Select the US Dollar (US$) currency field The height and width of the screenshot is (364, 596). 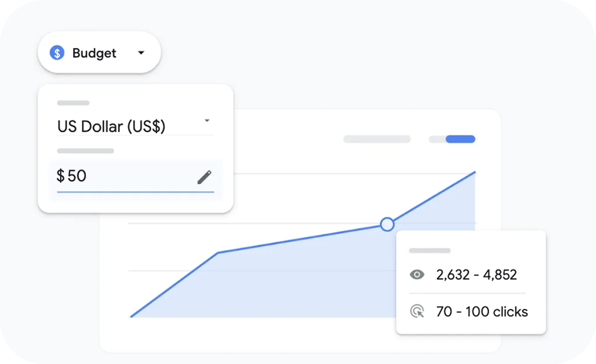(x=111, y=126)
